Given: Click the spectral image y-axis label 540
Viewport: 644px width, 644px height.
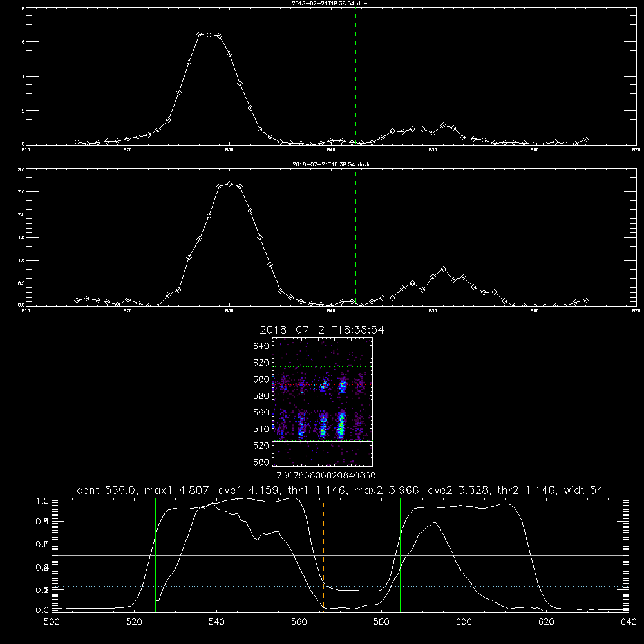Looking at the screenshot, I should tap(261, 429).
